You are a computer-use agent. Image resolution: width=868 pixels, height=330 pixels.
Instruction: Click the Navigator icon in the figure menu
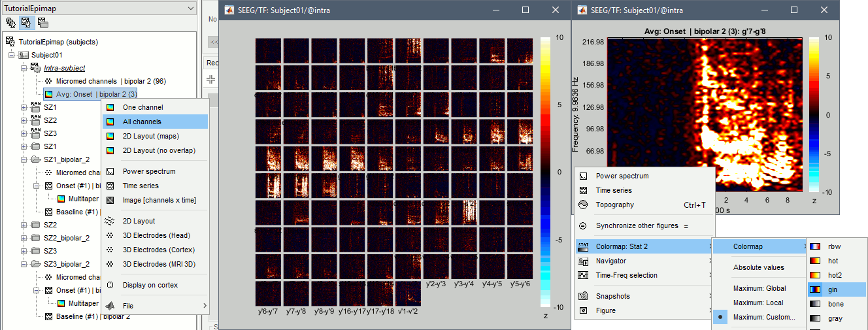click(583, 261)
